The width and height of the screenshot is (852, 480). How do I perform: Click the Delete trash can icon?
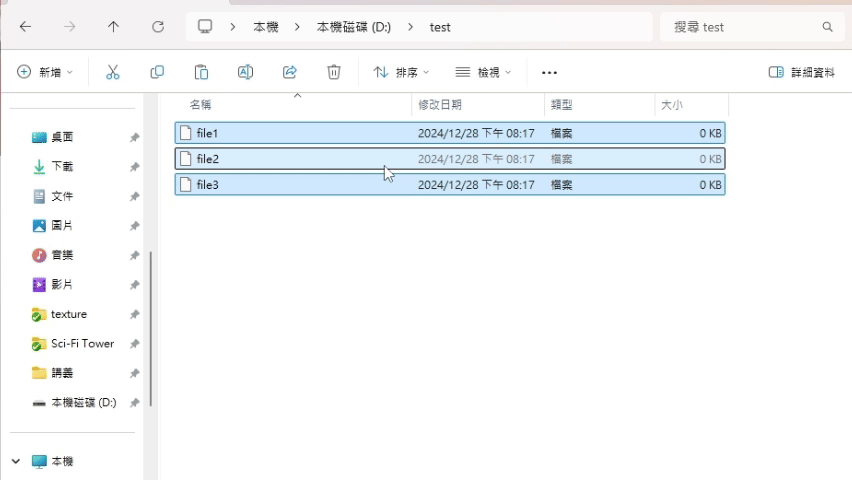334,72
